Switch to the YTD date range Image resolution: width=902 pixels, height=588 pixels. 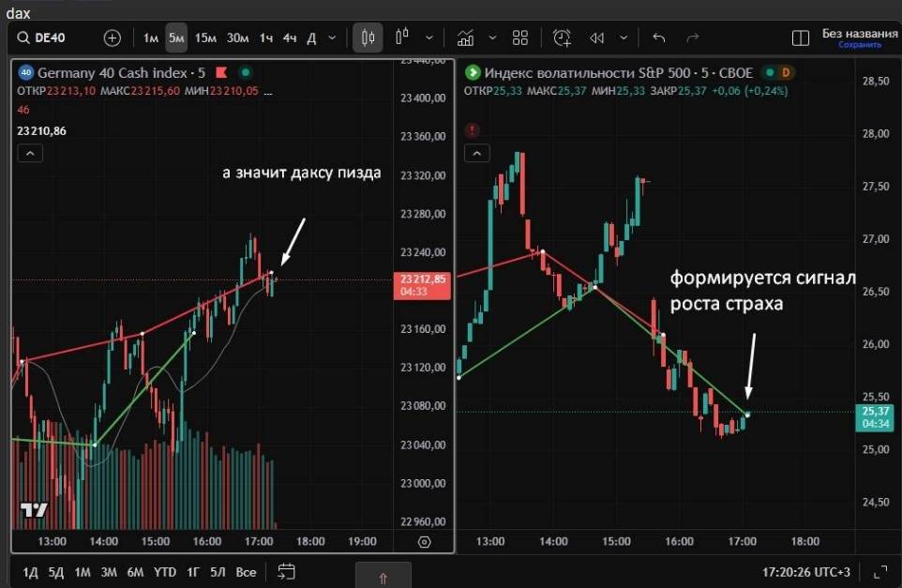pyautogui.click(x=165, y=571)
